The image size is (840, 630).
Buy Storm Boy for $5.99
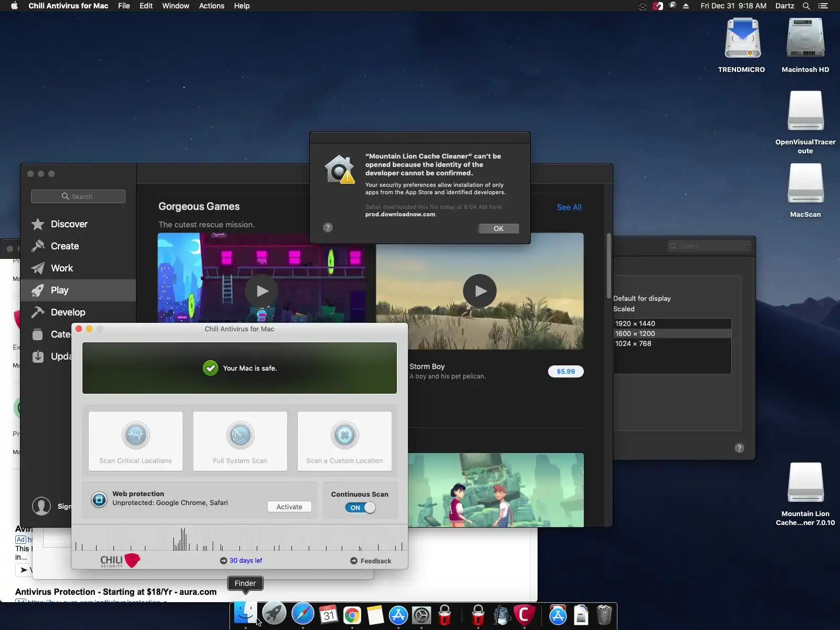[x=565, y=371]
